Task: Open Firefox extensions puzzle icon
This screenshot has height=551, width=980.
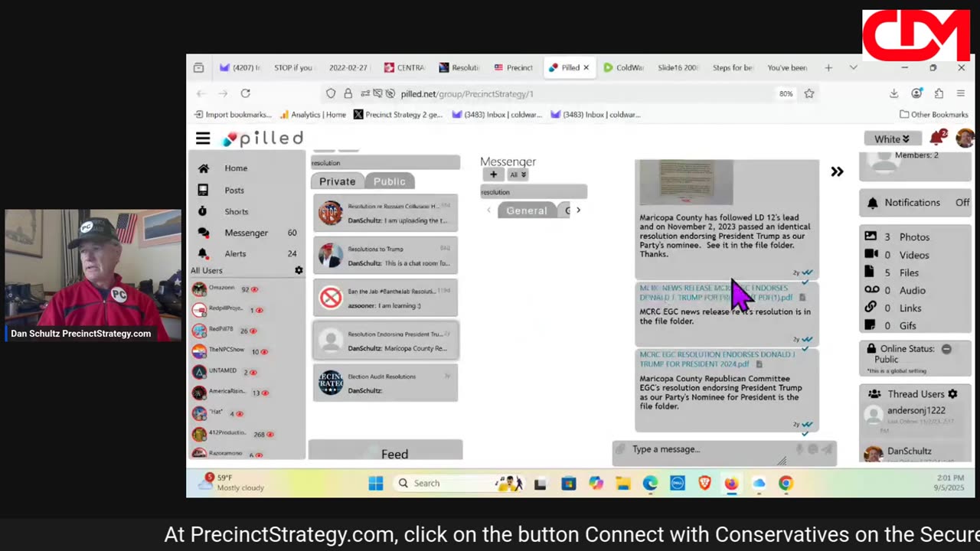Action: point(939,93)
